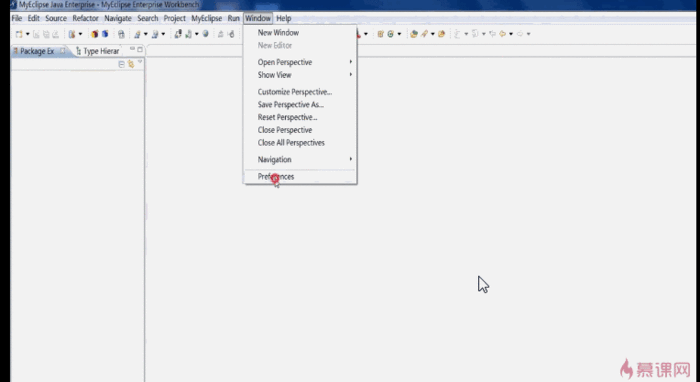Click the Open Type icon
700x382 pixels.
point(414,34)
